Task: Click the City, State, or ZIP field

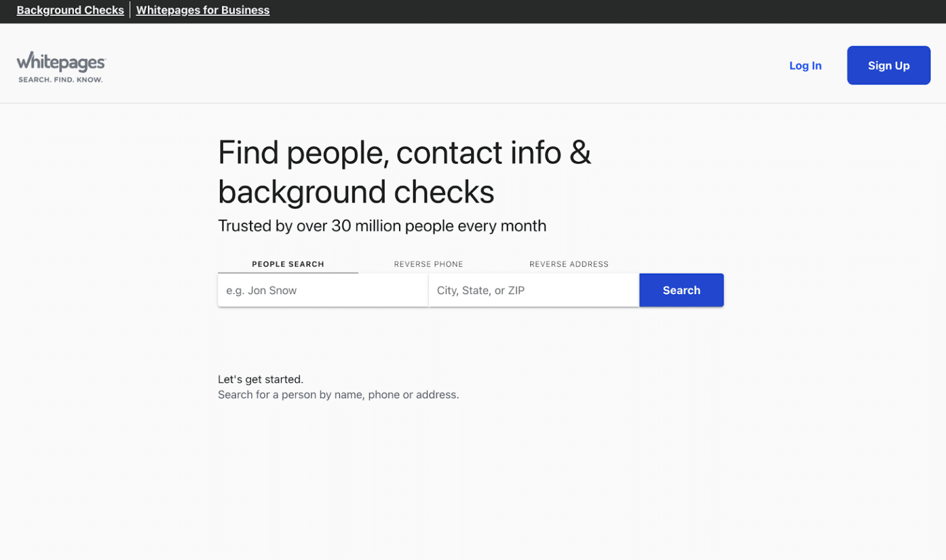Action: tap(533, 290)
